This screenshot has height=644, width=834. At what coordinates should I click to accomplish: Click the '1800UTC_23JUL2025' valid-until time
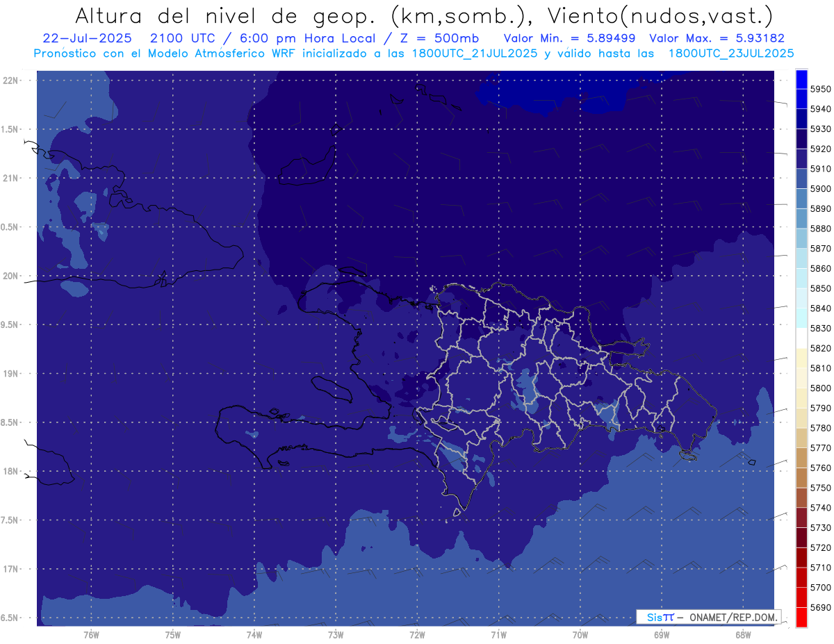coord(731,53)
